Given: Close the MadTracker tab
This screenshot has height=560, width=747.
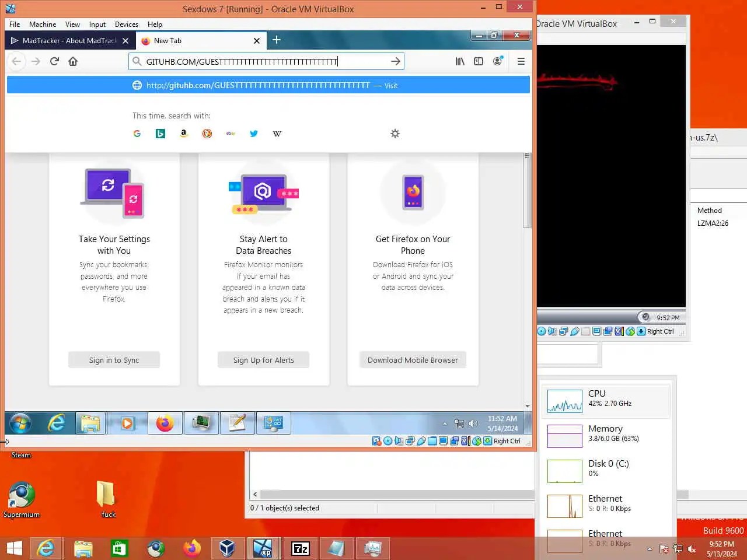Looking at the screenshot, I should coord(125,41).
